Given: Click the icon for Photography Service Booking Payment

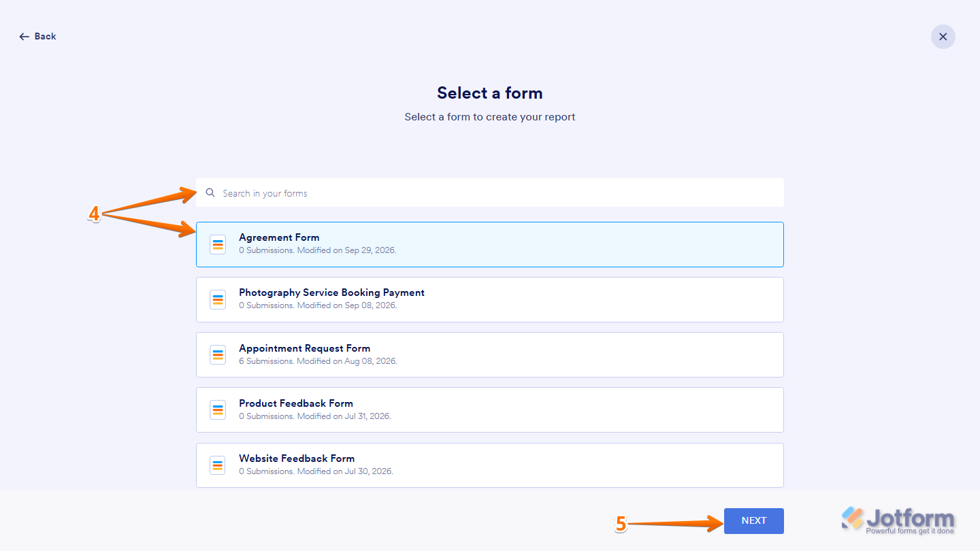Looking at the screenshot, I should (218, 299).
